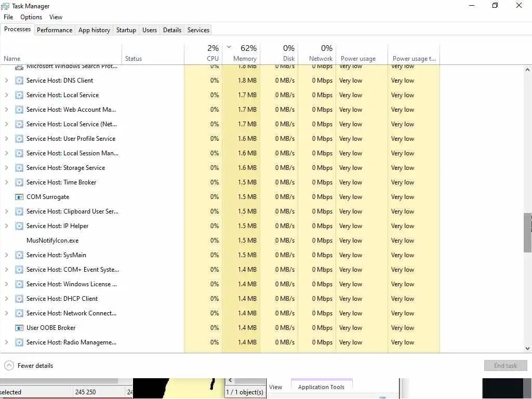
Task: Click the Service Host: Network Connect... gear icon
Action: pyautogui.click(x=19, y=313)
